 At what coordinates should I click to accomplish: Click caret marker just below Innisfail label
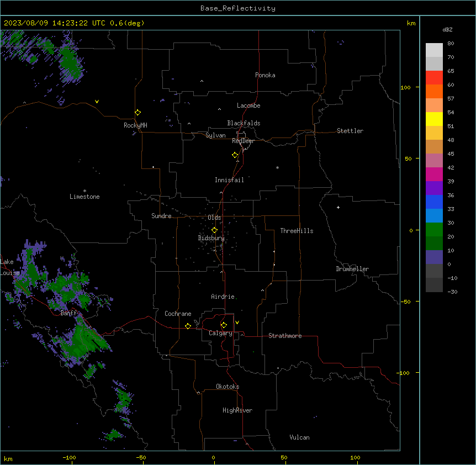pos(221,192)
